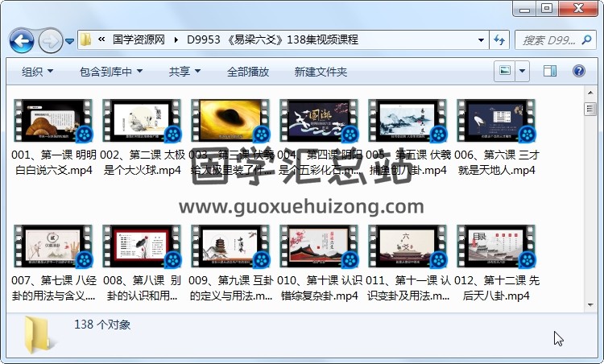Click the 全部播放 button
The image size is (604, 364).
point(248,72)
